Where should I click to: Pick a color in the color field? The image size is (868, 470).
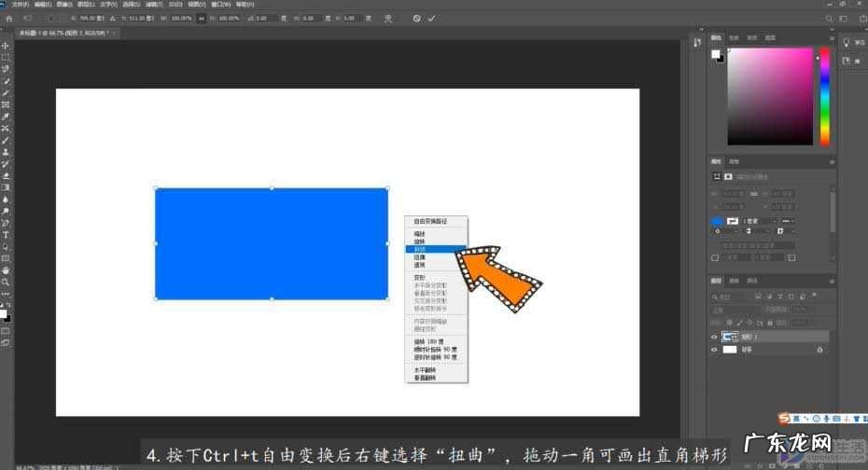(x=770, y=96)
